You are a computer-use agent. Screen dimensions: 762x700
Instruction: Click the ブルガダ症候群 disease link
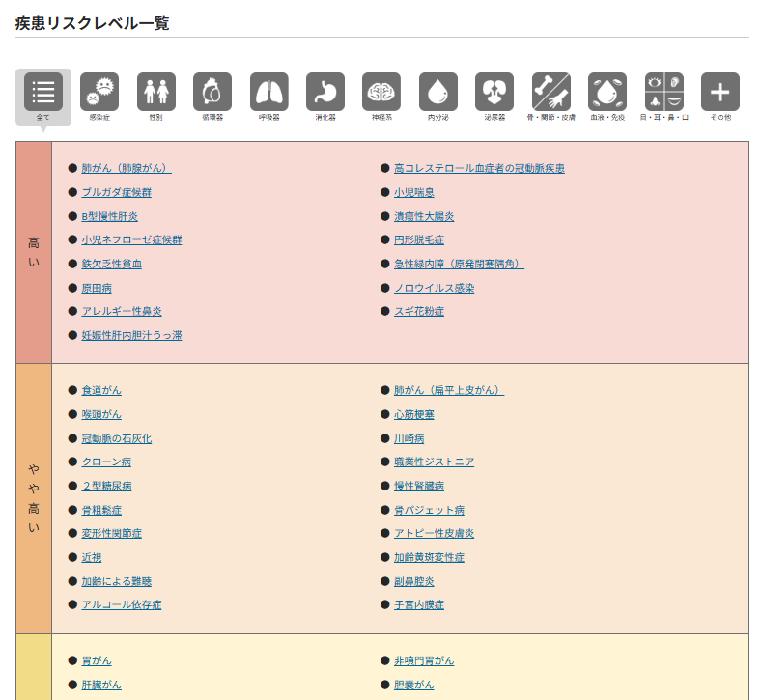tap(116, 192)
